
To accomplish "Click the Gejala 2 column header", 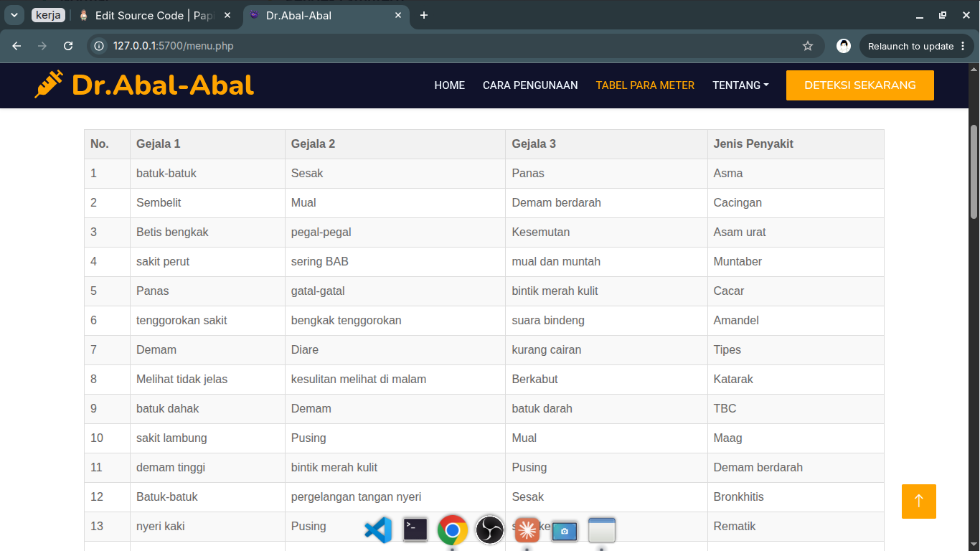I will point(395,144).
